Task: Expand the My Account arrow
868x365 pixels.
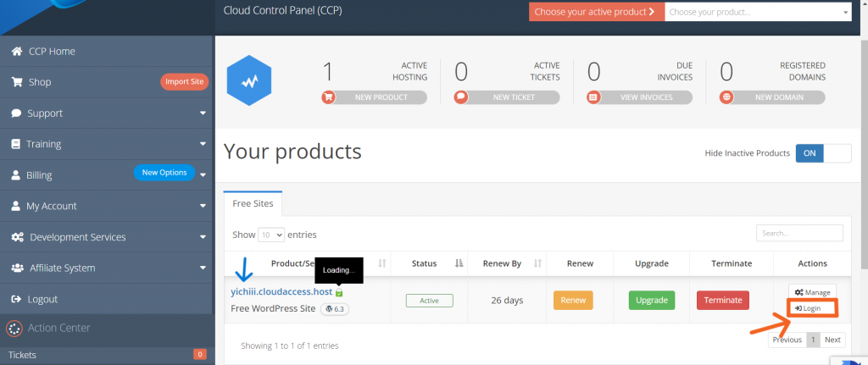Action: [203, 207]
